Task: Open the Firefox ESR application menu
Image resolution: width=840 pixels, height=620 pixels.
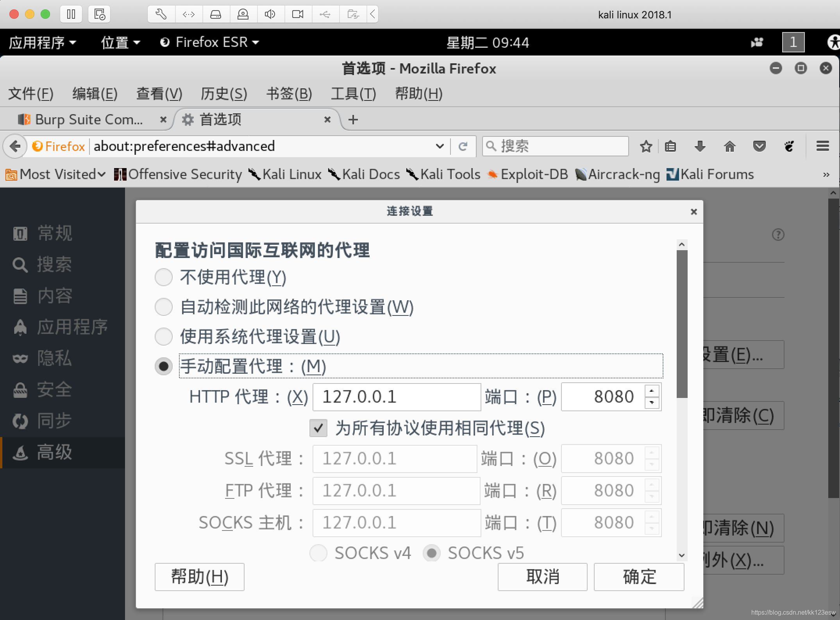Action: pos(210,42)
